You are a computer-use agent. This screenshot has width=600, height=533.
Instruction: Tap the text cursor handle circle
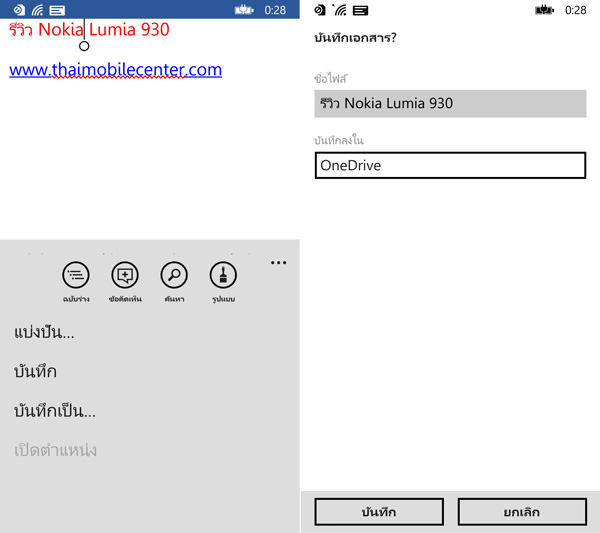[84, 46]
